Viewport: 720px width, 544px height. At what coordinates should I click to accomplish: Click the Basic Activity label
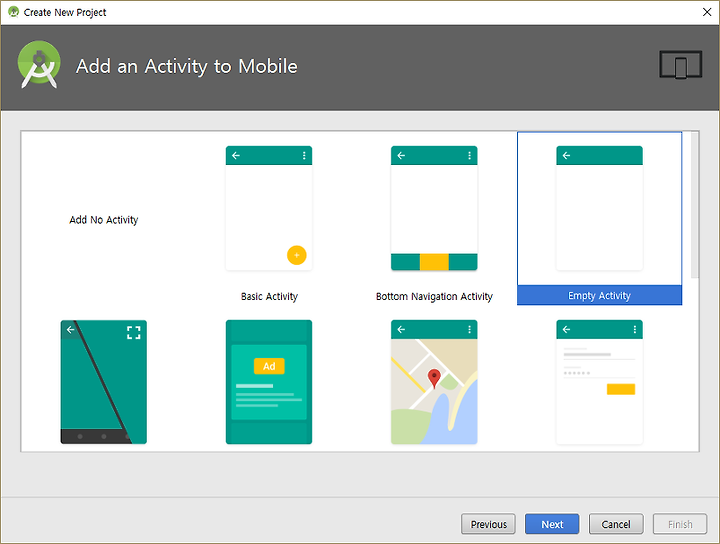coord(270,297)
